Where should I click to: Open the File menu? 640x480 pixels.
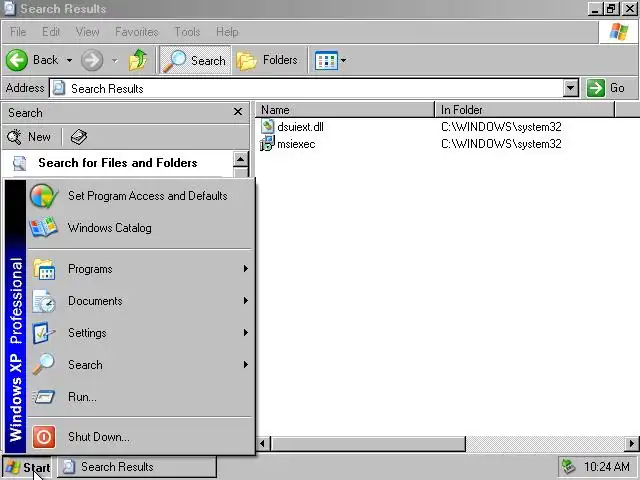(18, 32)
